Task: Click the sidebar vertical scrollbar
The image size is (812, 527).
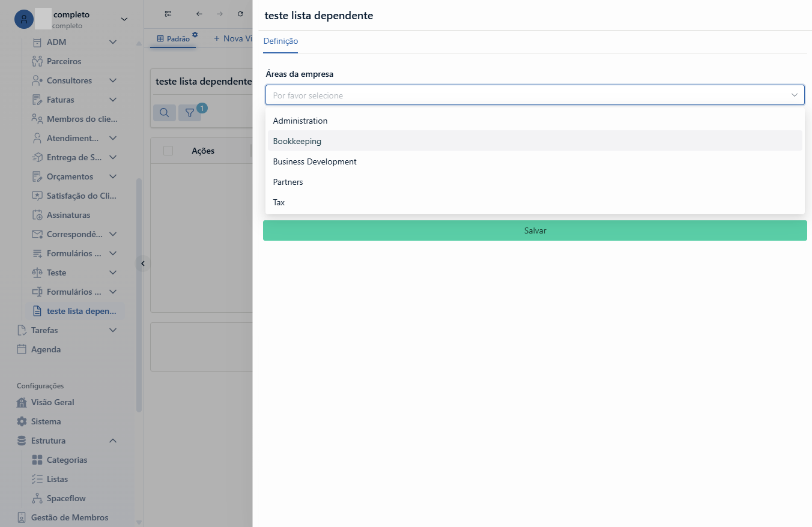Action: [139, 295]
